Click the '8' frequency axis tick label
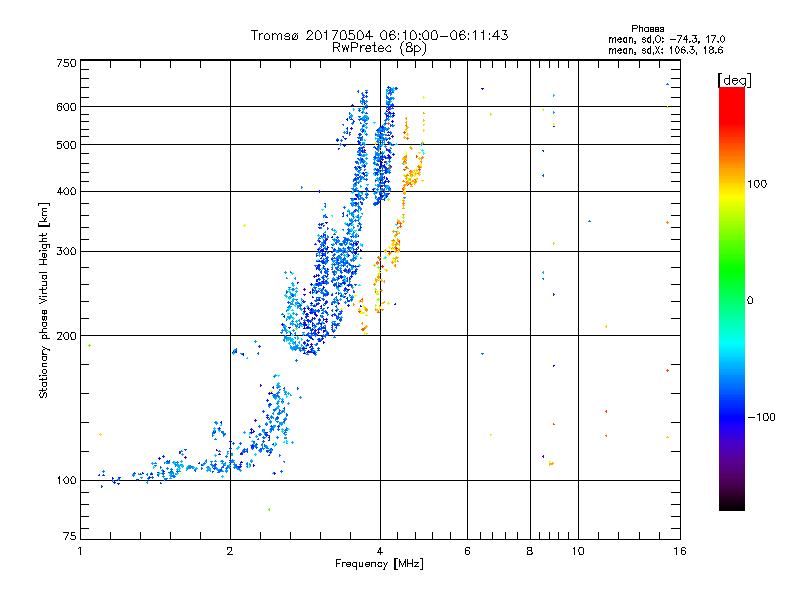The image size is (800, 600). click(x=530, y=551)
